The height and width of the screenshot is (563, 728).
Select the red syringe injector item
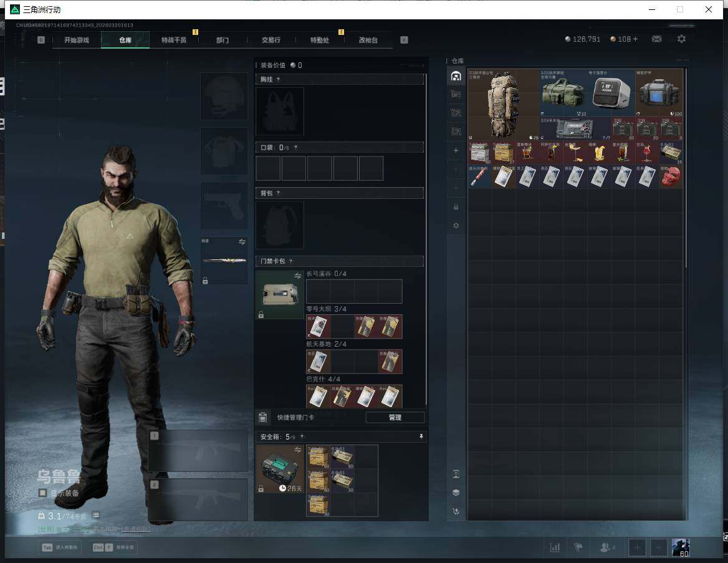479,176
